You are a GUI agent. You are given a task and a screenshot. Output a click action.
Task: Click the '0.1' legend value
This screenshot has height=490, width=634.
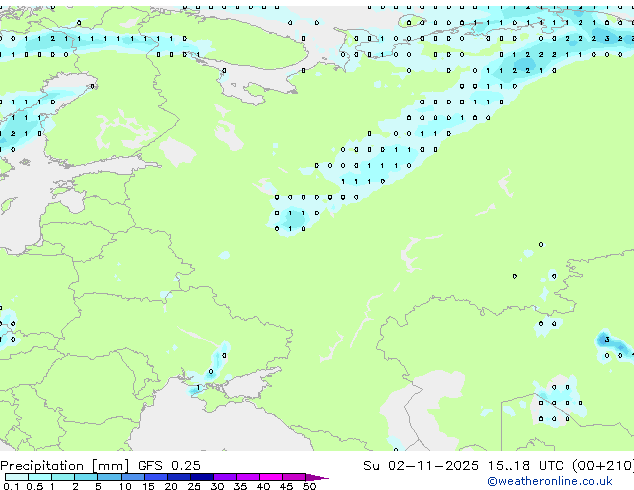pyautogui.click(x=11, y=486)
